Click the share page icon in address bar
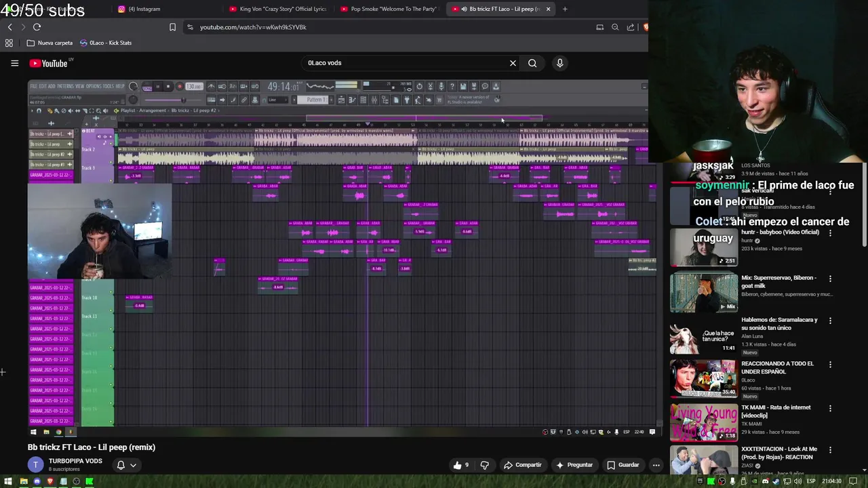This screenshot has height=488, width=868. tap(631, 27)
